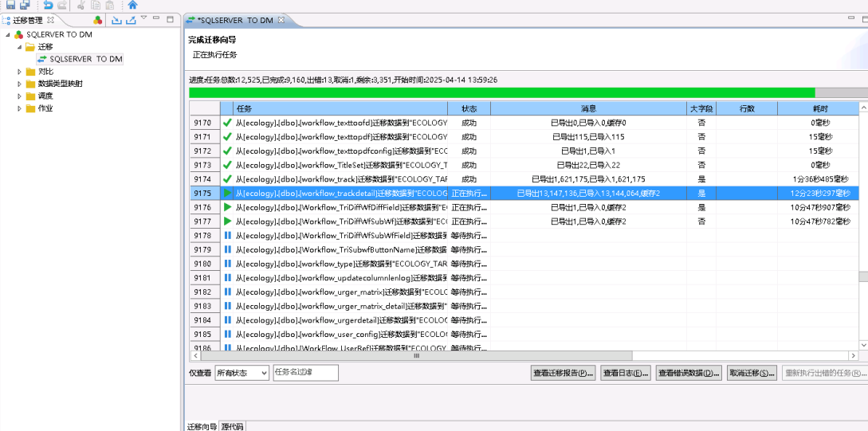This screenshot has height=431, width=868.
Task: Maximize the 迁移管理 panel
Action: 170,18
